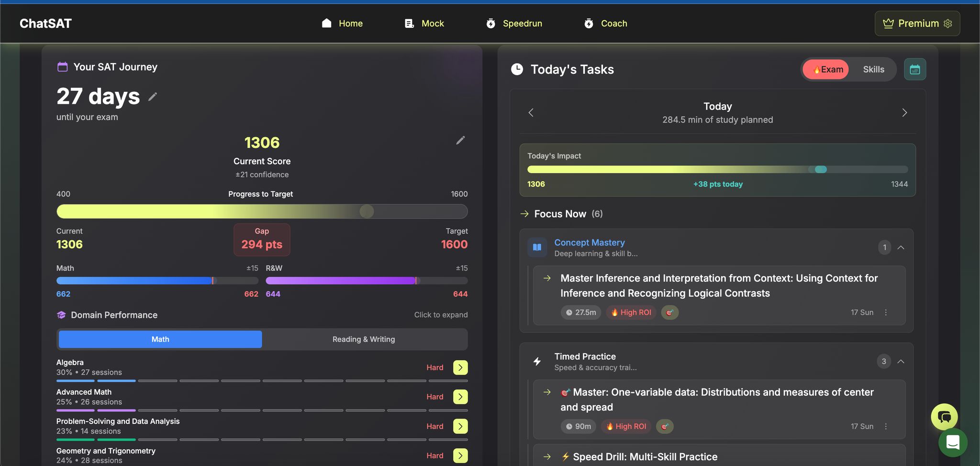Click the Progress to Target slider handle

pyautogui.click(x=367, y=211)
